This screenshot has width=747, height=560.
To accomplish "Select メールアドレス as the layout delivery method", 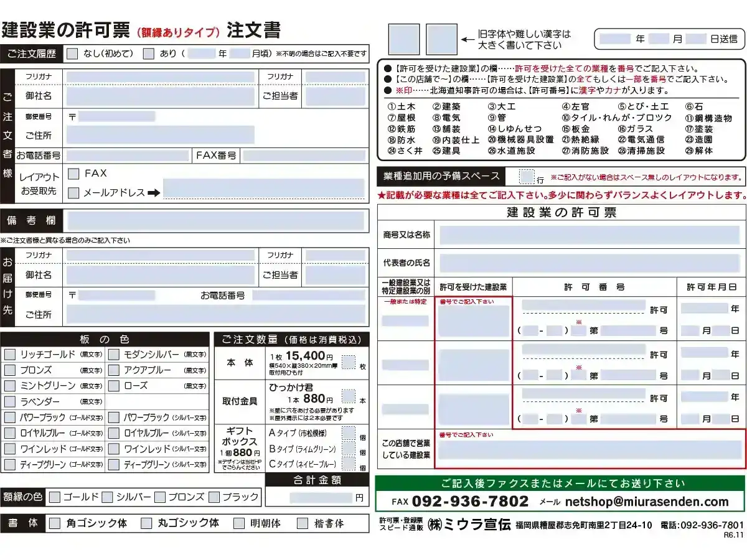I will click(73, 192).
